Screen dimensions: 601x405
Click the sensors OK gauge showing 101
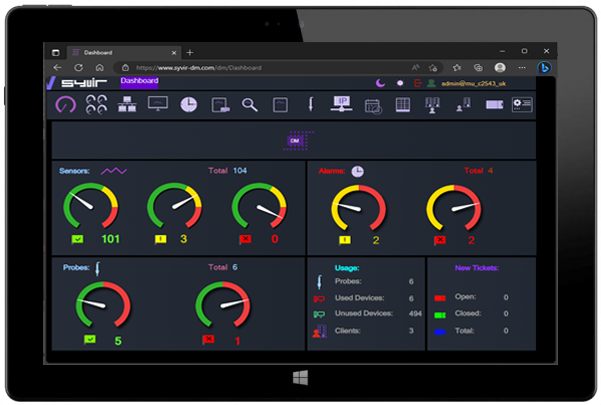[90, 205]
